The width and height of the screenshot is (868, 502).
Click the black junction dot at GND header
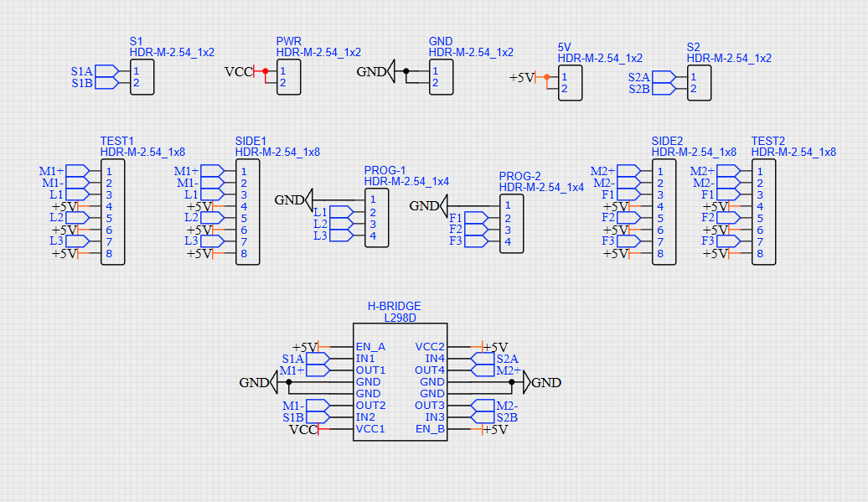click(406, 71)
